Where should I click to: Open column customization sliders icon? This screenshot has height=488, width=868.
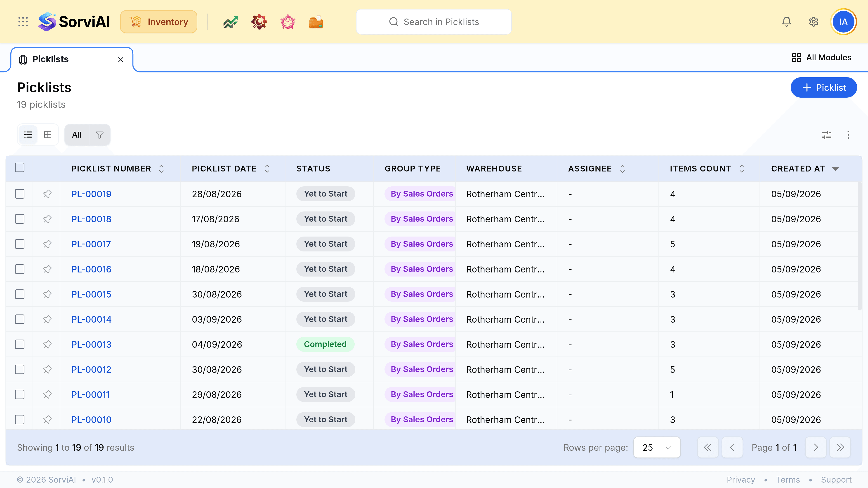(x=827, y=135)
